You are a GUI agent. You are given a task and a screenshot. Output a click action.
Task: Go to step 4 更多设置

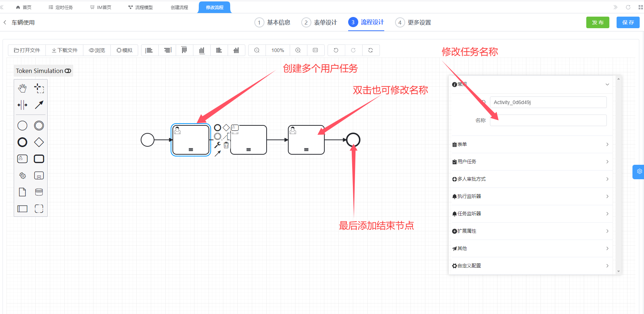pos(413,22)
